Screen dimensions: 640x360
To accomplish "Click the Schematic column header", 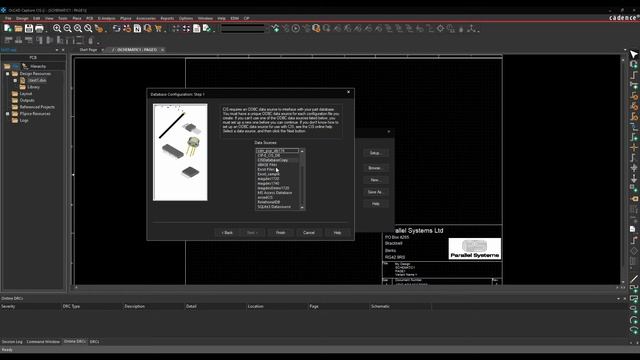I will (400, 306).
